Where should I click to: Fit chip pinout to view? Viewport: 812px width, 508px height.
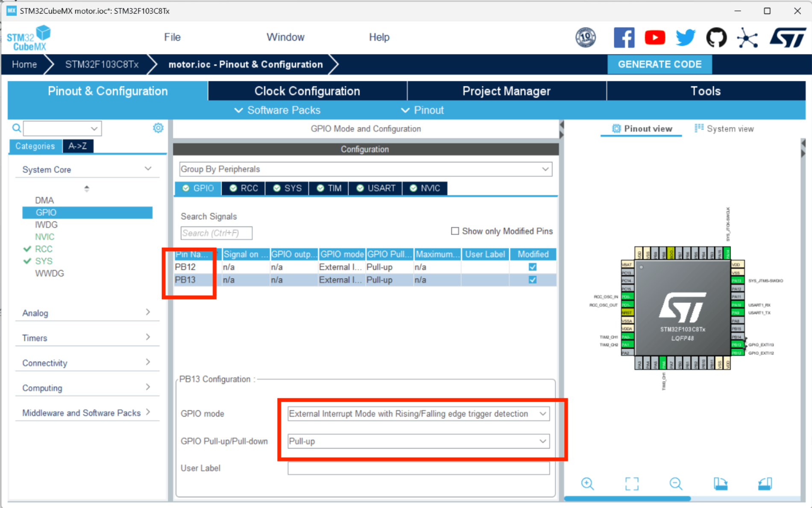[632, 483]
